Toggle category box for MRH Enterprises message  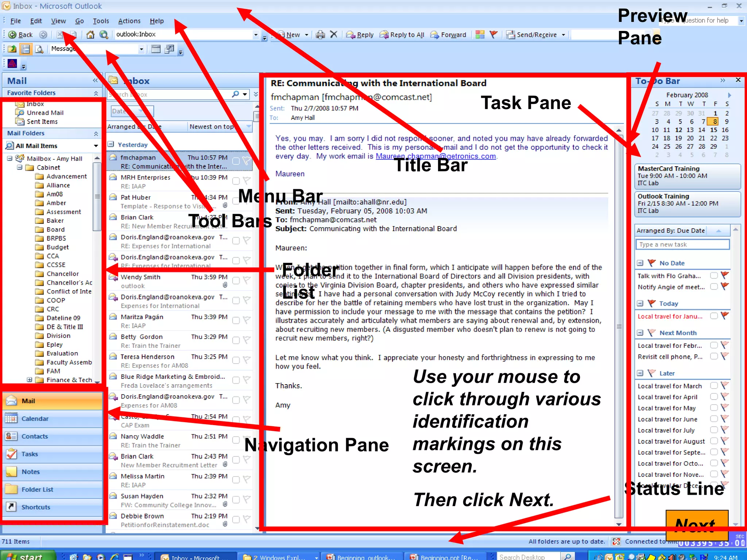pos(236,181)
